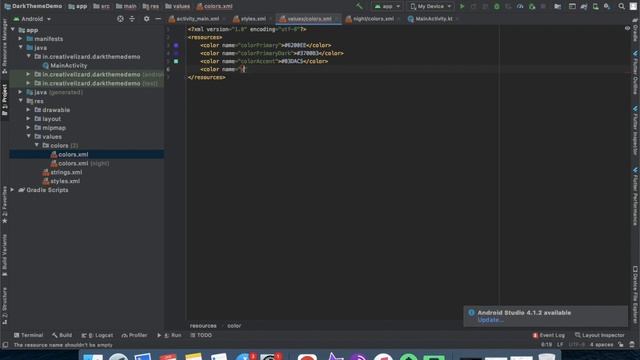The width and height of the screenshot is (640, 360).
Task: Collapse the res folder arrow
Action: coord(20,101)
